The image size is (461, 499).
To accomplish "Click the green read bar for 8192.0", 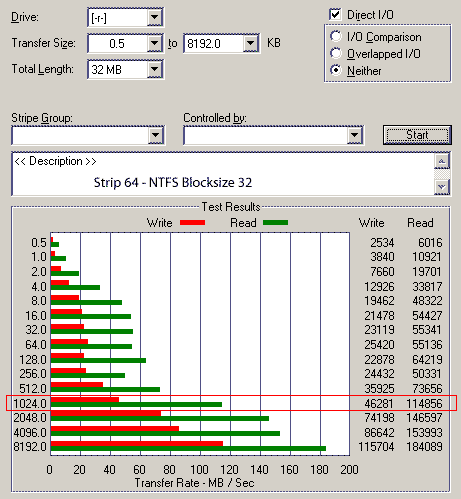I will [188, 449].
